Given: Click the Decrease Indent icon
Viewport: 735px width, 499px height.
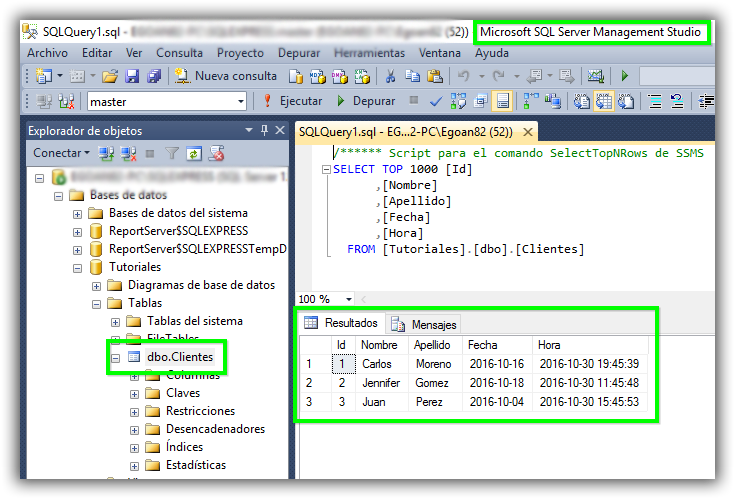Looking at the screenshot, I should (707, 101).
